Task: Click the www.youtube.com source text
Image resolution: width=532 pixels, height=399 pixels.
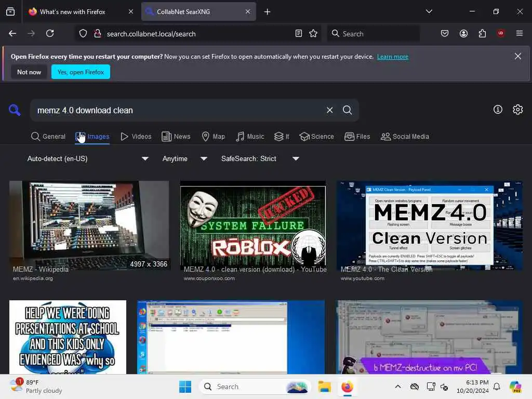Action: tap(362, 278)
